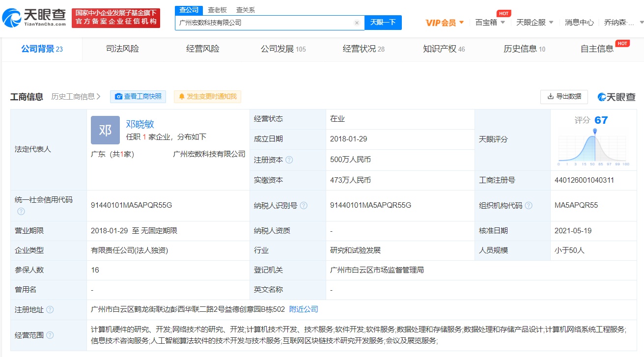The image size is (644, 357).
Task: Enable 发生变更时通知我 change notification
Action: click(207, 96)
